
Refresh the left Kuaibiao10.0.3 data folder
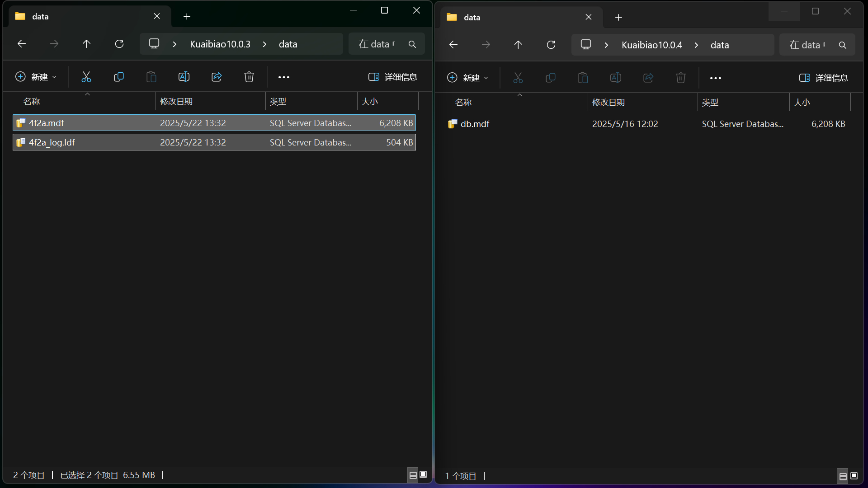119,44
